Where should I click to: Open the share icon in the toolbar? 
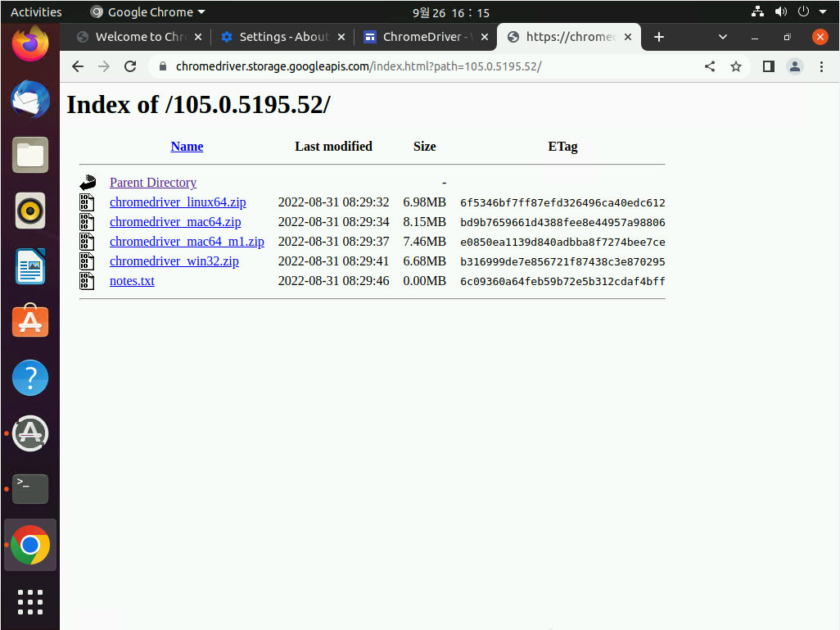[709, 66]
